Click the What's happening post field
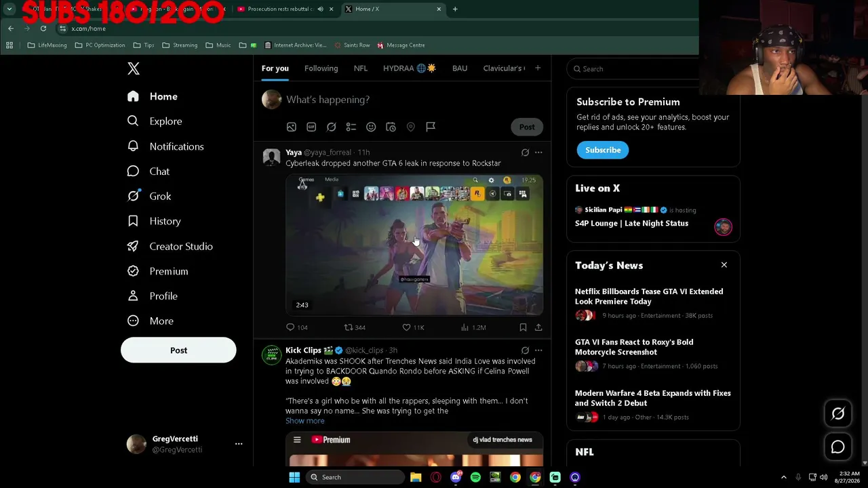 click(328, 100)
